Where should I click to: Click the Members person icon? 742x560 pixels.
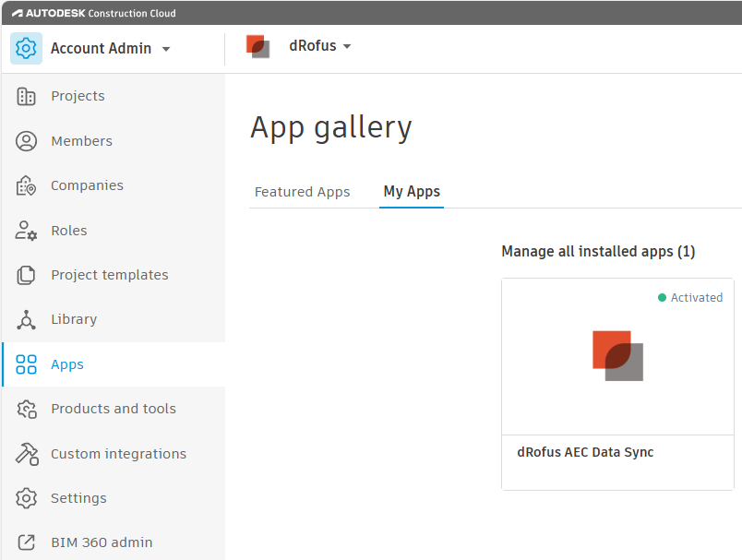26,141
